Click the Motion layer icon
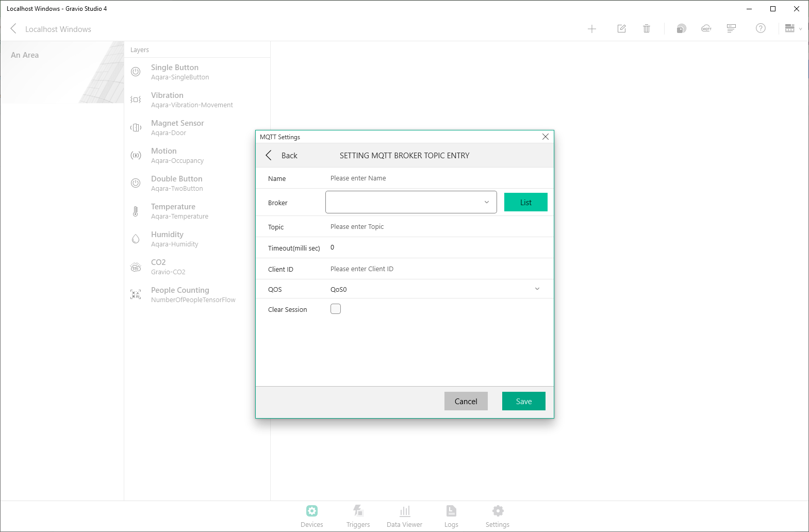This screenshot has width=809, height=532. coord(136,155)
